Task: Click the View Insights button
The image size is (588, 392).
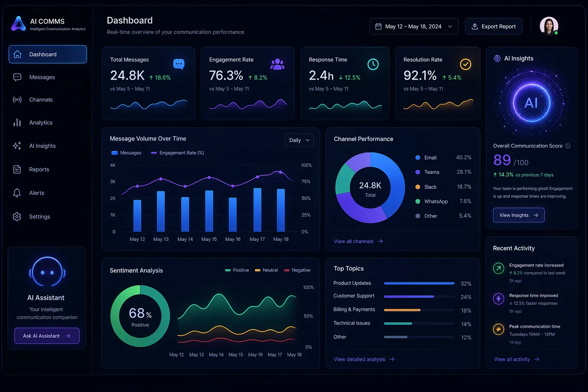Action: pyautogui.click(x=519, y=215)
